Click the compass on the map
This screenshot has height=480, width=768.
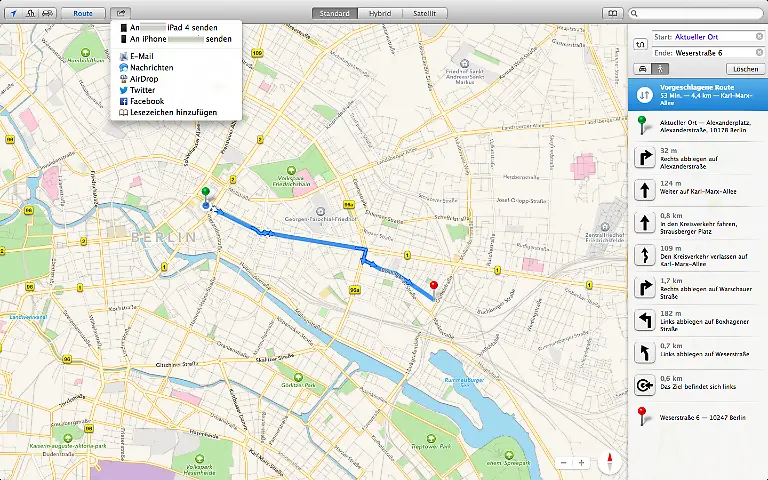click(x=610, y=462)
